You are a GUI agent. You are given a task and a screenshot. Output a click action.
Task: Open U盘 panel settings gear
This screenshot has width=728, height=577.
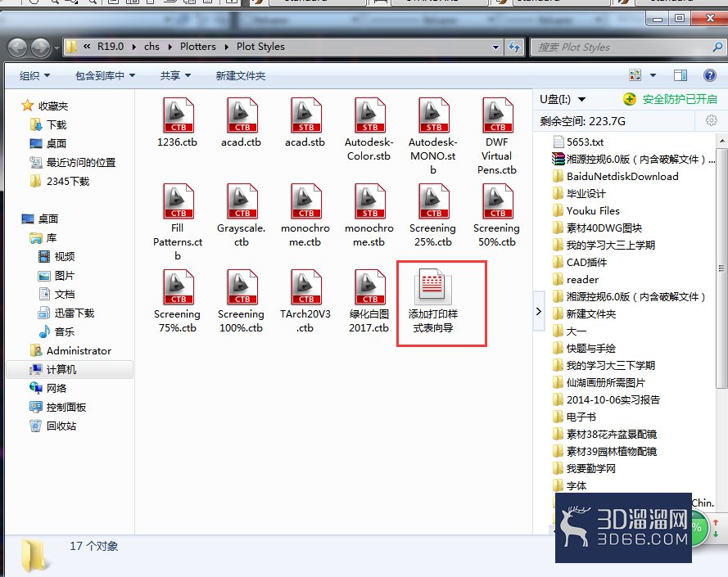(712, 120)
